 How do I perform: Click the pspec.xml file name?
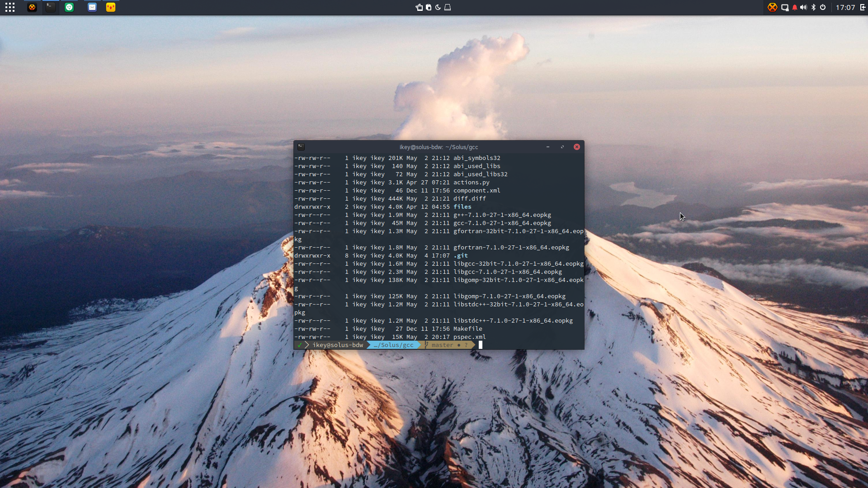(x=470, y=337)
